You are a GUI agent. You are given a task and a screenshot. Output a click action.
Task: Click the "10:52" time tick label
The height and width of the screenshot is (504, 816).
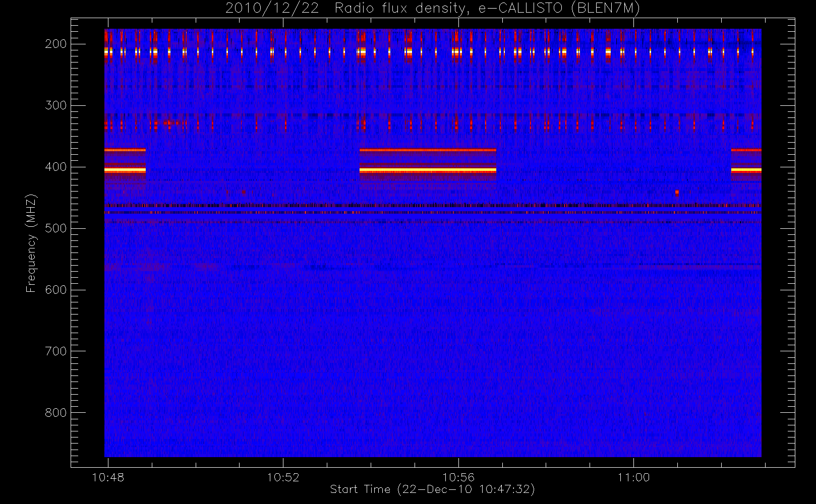pyautogui.click(x=283, y=477)
